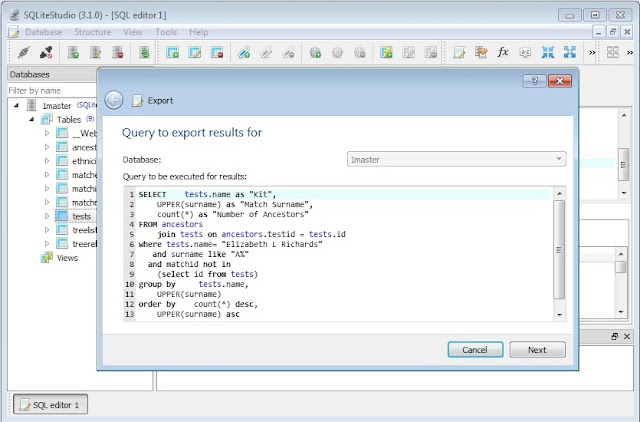Close the bottom dock panel with X

click(627, 336)
